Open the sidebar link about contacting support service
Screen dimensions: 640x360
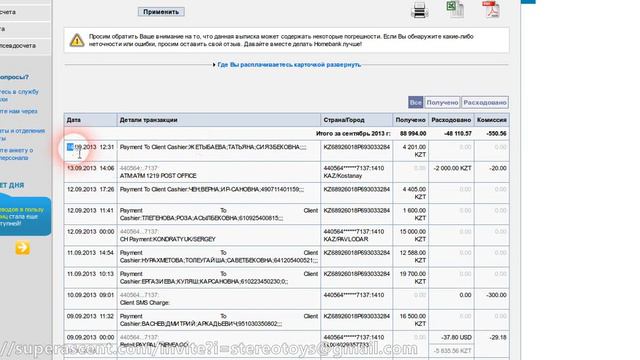(x=19, y=95)
